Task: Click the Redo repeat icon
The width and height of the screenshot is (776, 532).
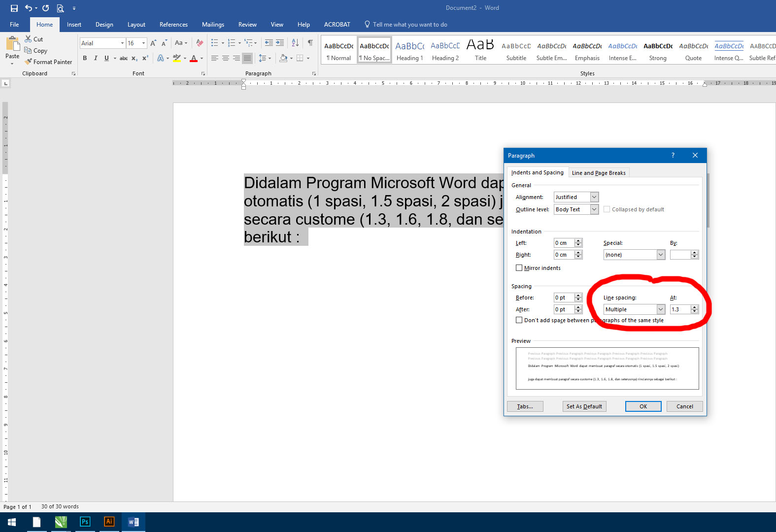Action: [x=45, y=8]
